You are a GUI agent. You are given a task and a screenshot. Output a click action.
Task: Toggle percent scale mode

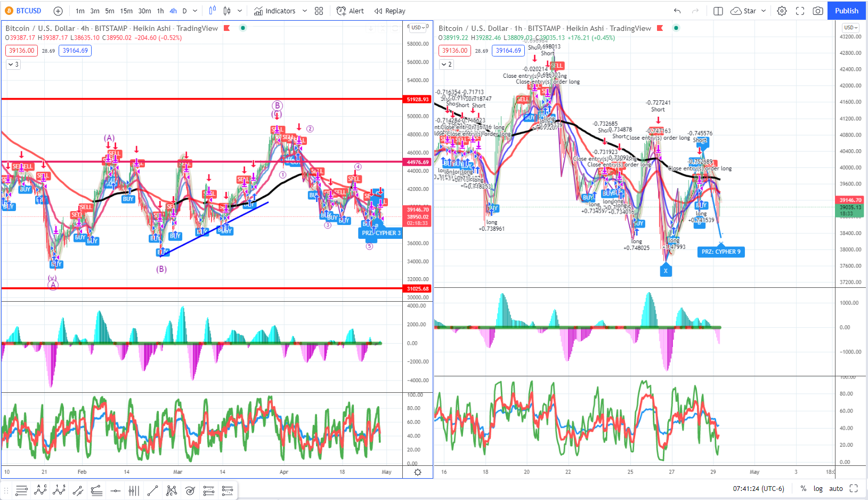click(x=803, y=488)
